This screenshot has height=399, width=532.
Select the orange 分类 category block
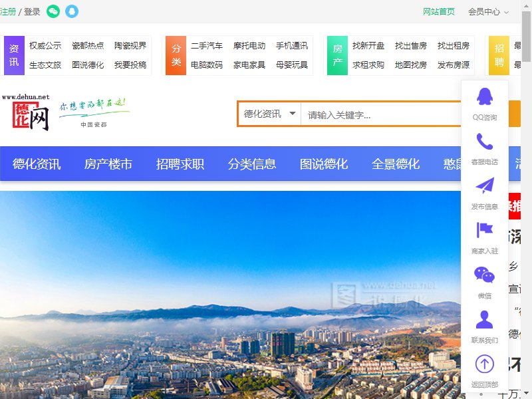pyautogui.click(x=176, y=55)
